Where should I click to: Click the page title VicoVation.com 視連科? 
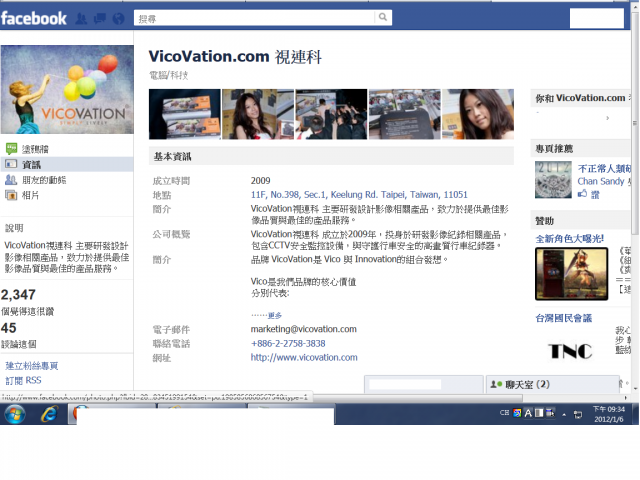(x=235, y=57)
